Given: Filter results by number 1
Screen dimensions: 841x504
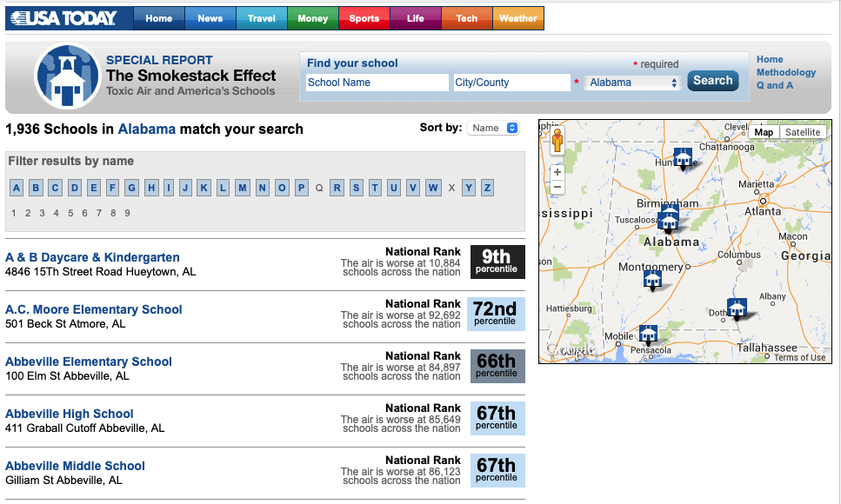Looking at the screenshot, I should pyautogui.click(x=14, y=213).
